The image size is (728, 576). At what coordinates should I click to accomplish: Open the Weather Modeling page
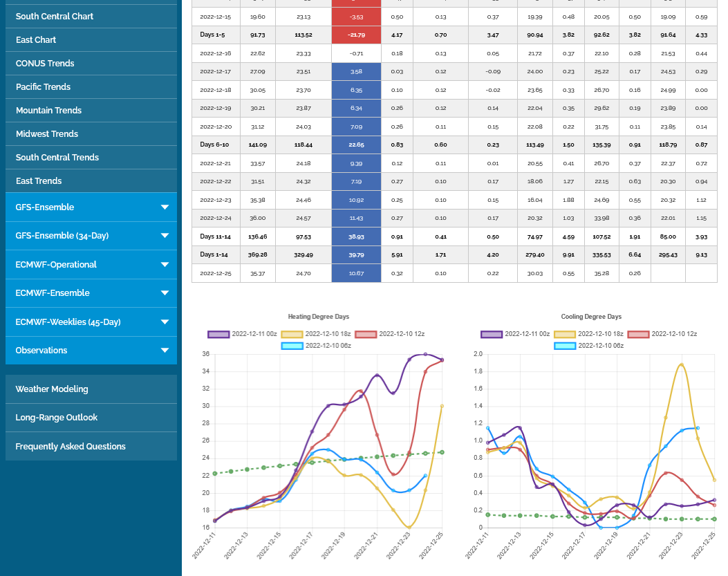[52, 389]
